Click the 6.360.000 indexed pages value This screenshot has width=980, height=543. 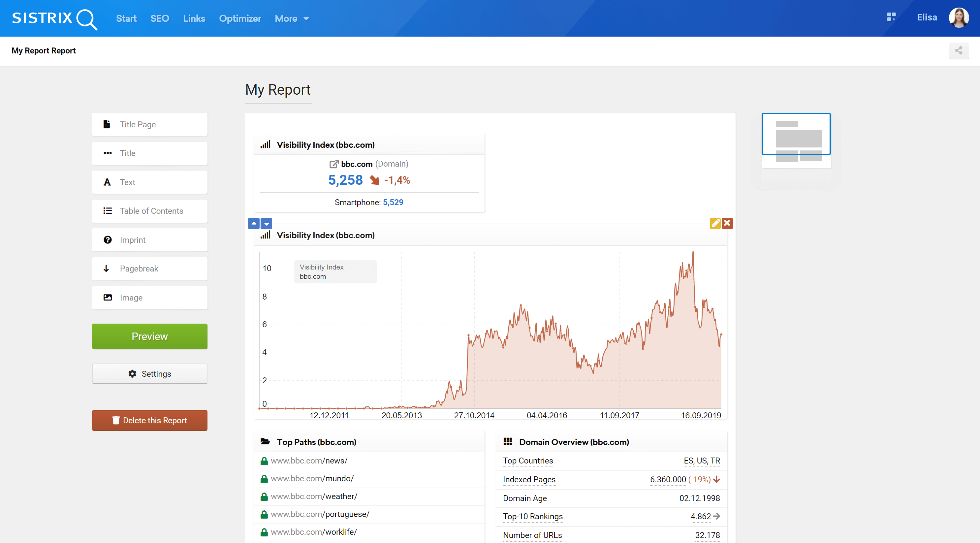pos(668,479)
